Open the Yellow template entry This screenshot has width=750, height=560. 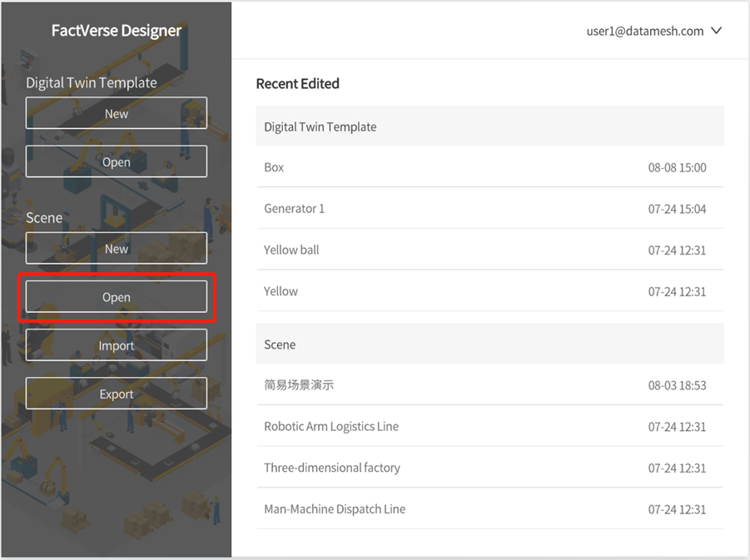[x=489, y=290]
